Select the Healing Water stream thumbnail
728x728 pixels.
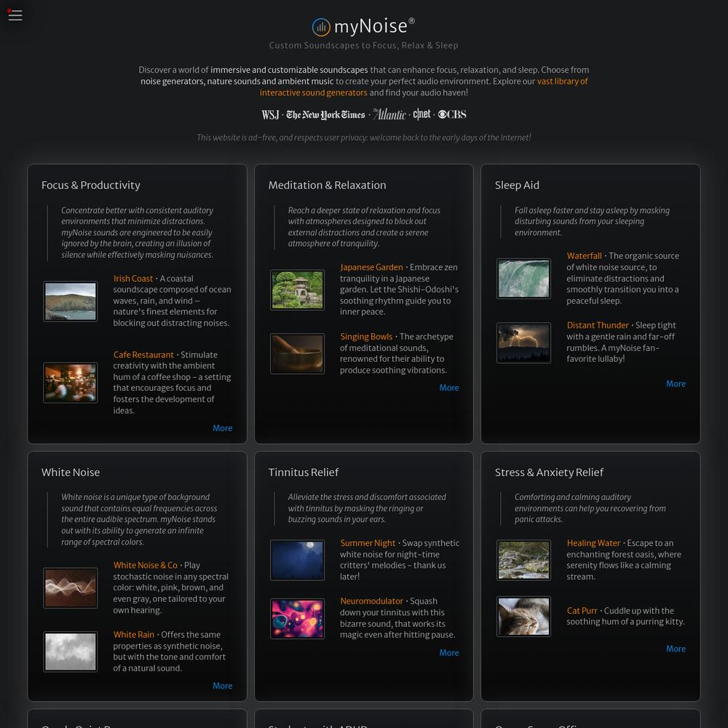[x=523, y=560]
